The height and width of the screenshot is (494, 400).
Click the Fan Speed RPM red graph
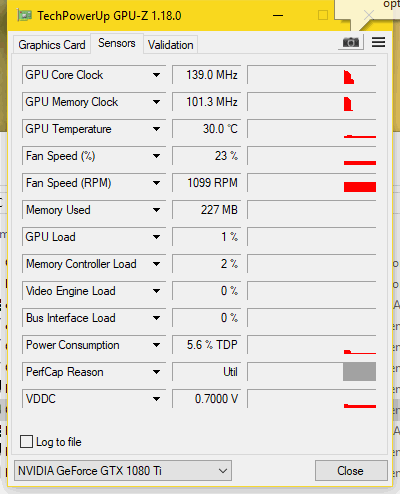(x=360, y=187)
